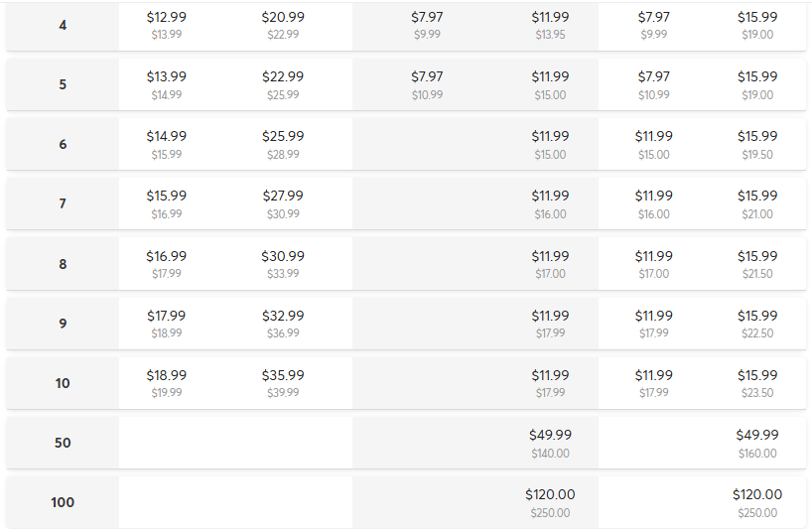The height and width of the screenshot is (529, 812).
Task: Pick the $30.99 price in row 8
Action: coord(283,256)
